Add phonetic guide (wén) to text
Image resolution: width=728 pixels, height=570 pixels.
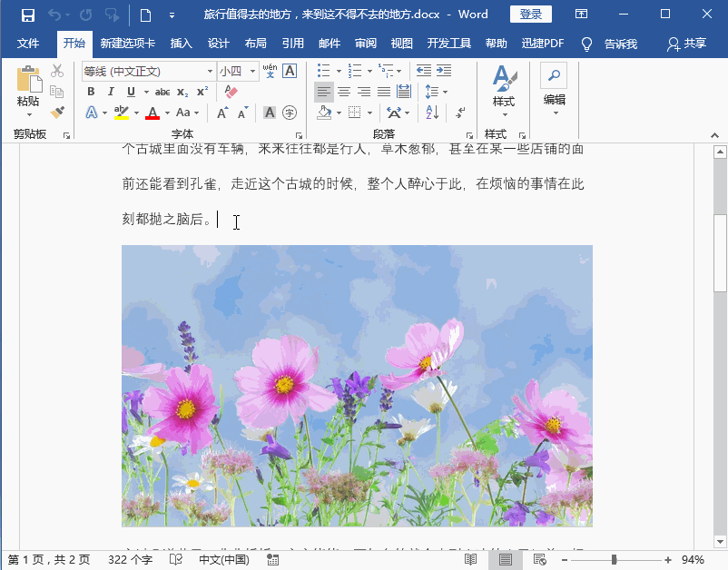tap(270, 71)
